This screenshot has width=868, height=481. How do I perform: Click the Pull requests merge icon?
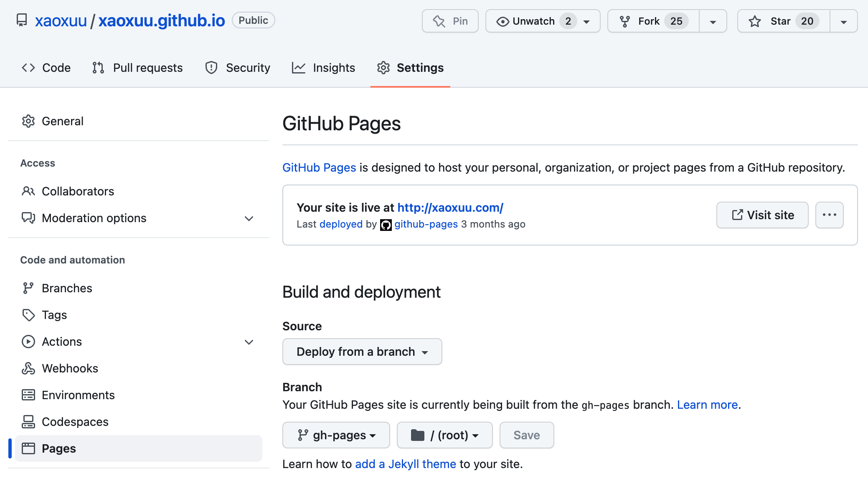(x=98, y=68)
